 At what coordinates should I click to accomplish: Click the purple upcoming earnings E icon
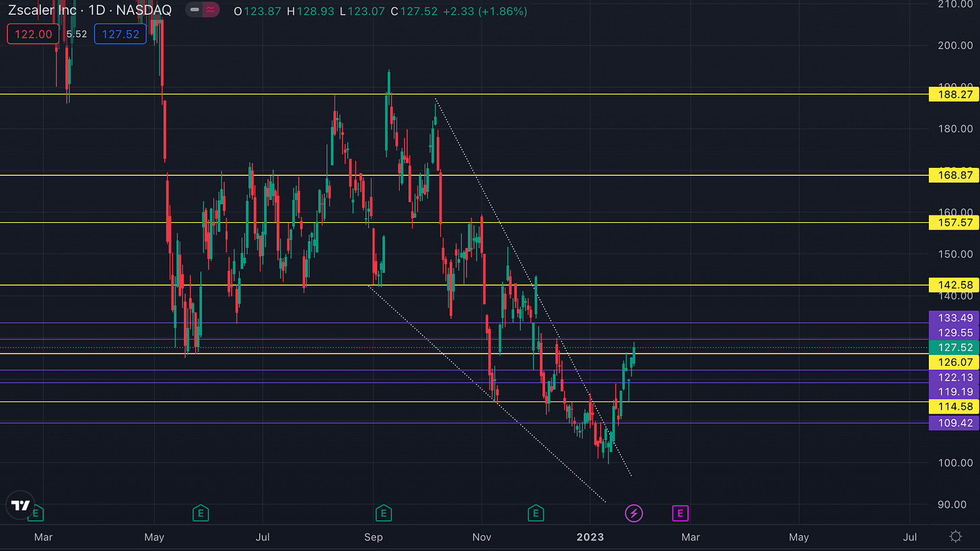tap(680, 514)
